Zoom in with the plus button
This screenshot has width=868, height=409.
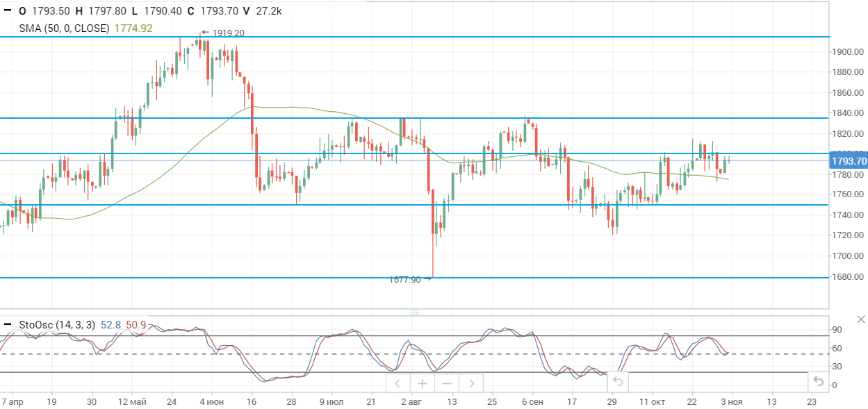pos(422,383)
